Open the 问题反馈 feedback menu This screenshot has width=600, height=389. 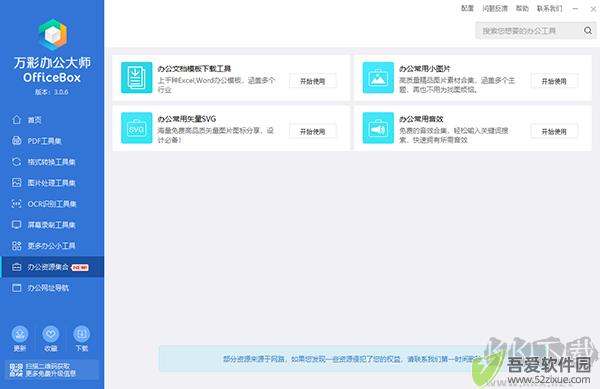click(495, 8)
